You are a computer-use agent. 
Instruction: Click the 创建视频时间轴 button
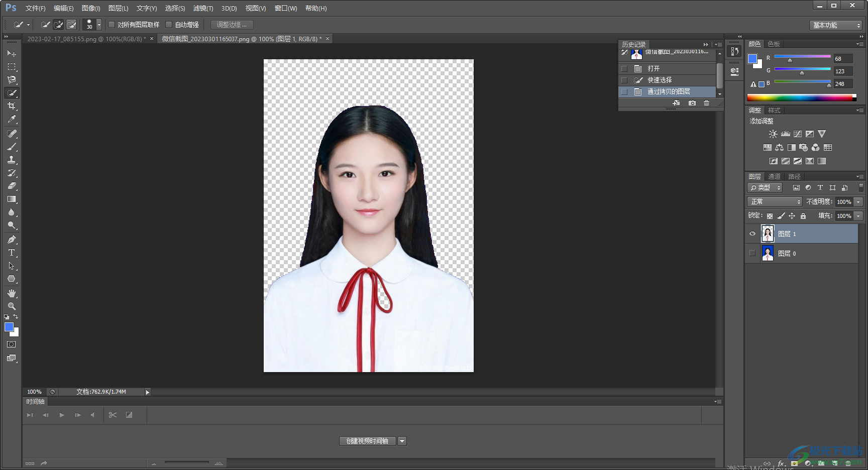(367, 441)
